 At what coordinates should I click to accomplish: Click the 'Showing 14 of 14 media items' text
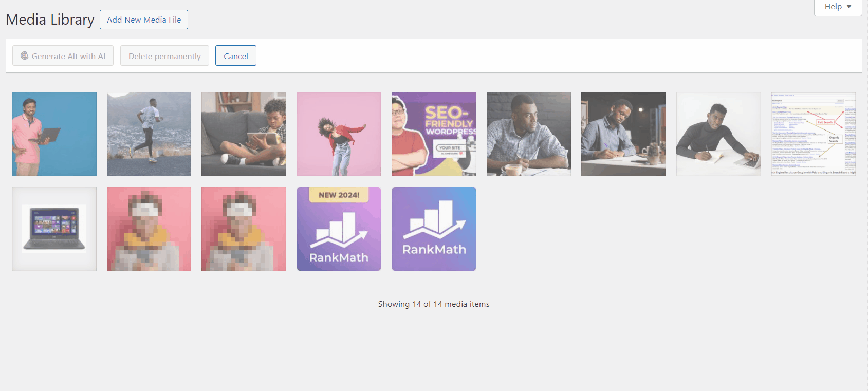coord(434,304)
